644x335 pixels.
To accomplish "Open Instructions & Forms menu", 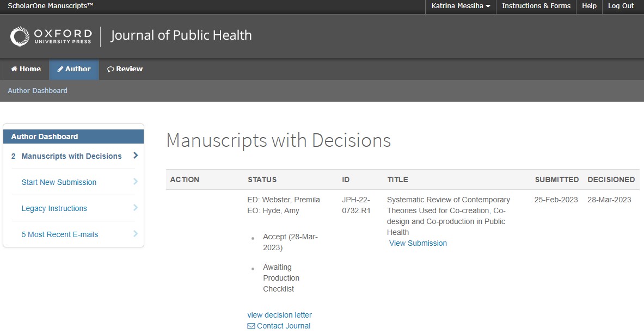I will [536, 6].
